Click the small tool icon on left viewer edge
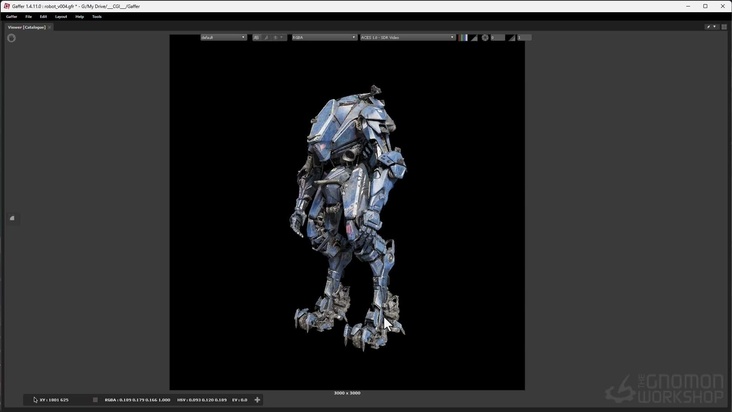The width and height of the screenshot is (732, 412). [x=12, y=218]
